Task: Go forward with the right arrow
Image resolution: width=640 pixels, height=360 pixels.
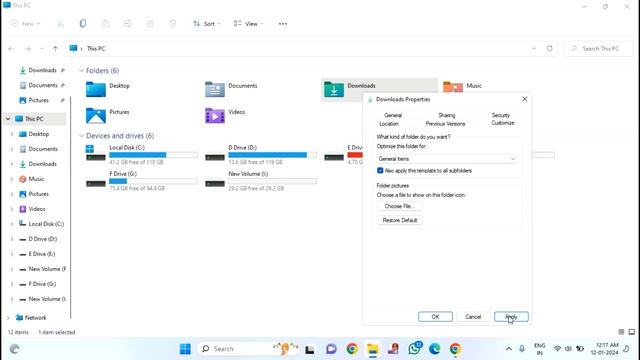Action: coord(28,49)
